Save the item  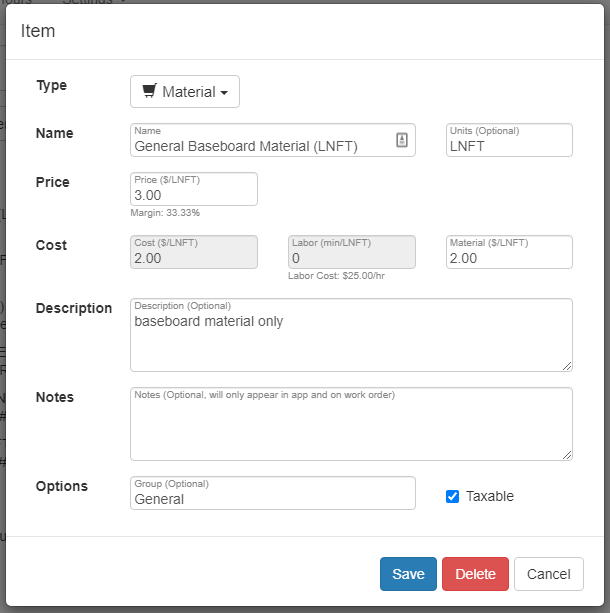[x=408, y=574]
